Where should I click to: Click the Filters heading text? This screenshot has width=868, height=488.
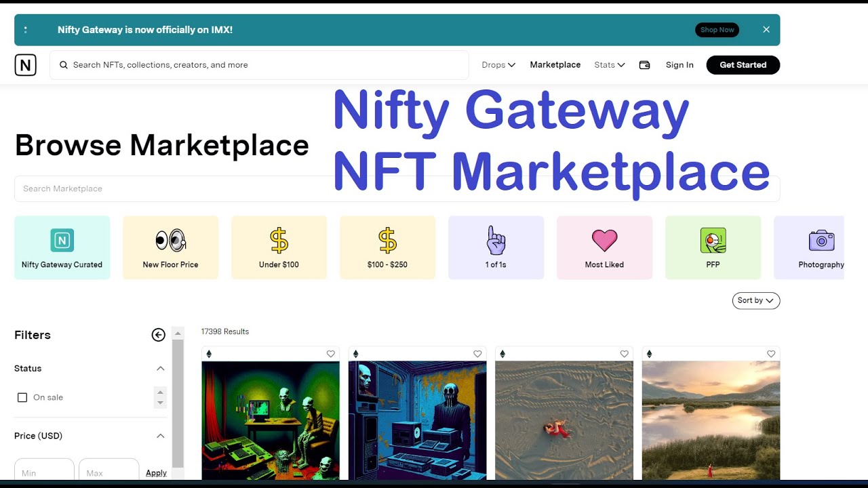(33, 335)
